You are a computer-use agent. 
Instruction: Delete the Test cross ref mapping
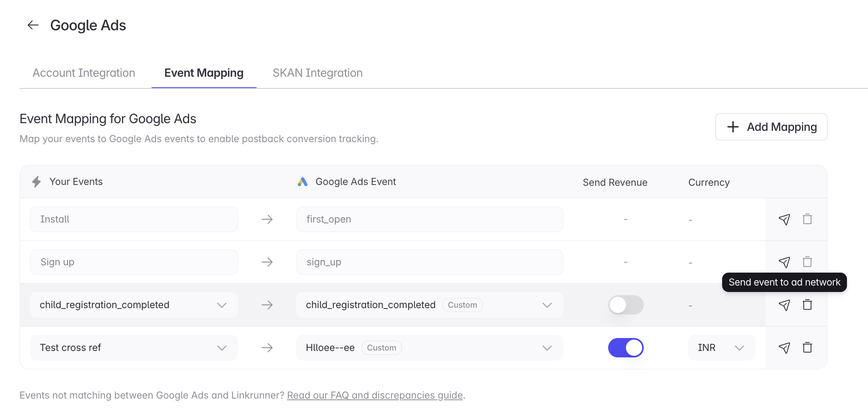point(807,347)
